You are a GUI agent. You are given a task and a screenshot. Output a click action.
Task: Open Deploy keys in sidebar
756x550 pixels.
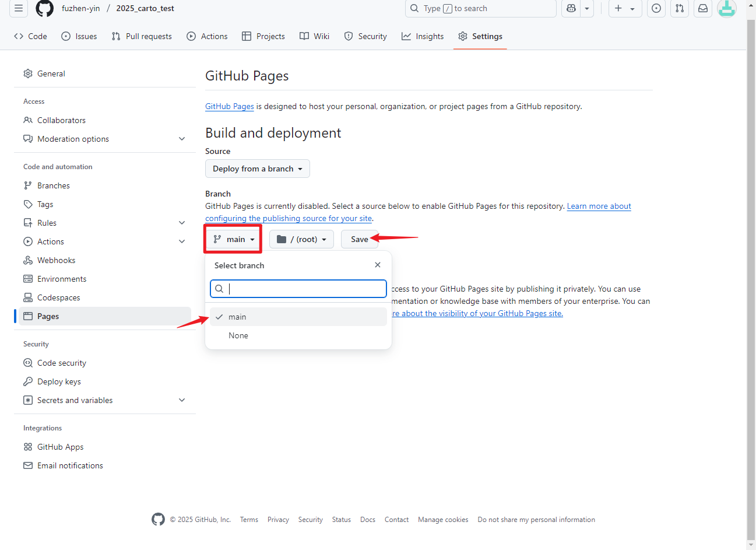105,381
